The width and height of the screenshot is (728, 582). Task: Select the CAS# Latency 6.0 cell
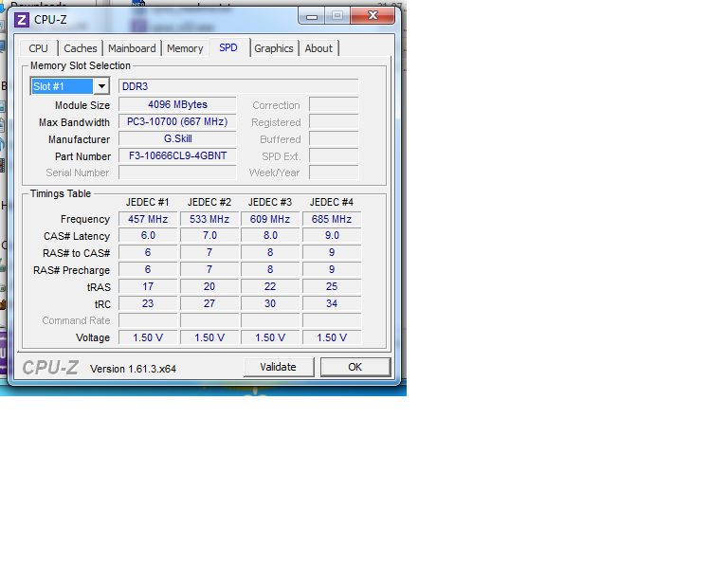pos(148,236)
